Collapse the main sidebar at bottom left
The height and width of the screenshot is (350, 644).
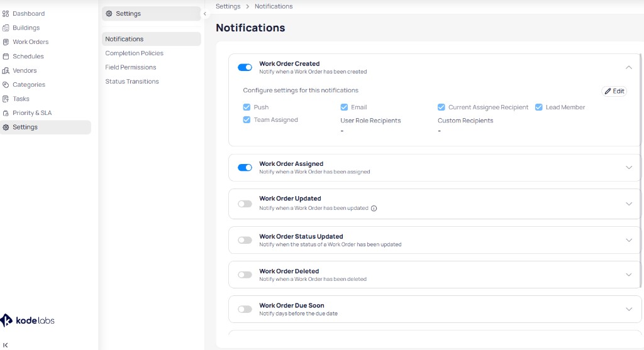tap(5, 345)
